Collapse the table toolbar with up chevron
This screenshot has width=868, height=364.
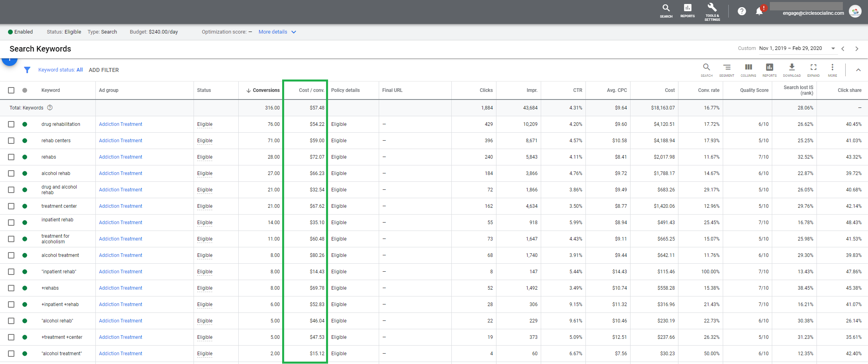point(858,70)
